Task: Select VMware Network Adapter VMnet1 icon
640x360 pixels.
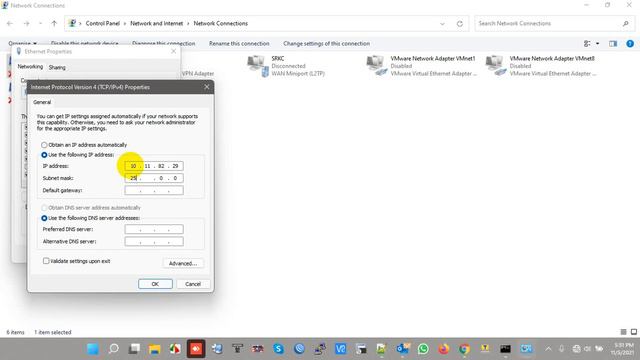Action: [377, 66]
